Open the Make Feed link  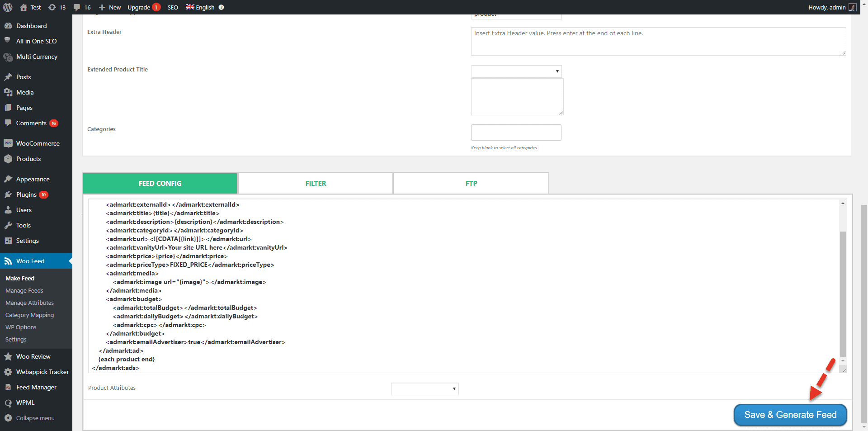[x=20, y=278]
